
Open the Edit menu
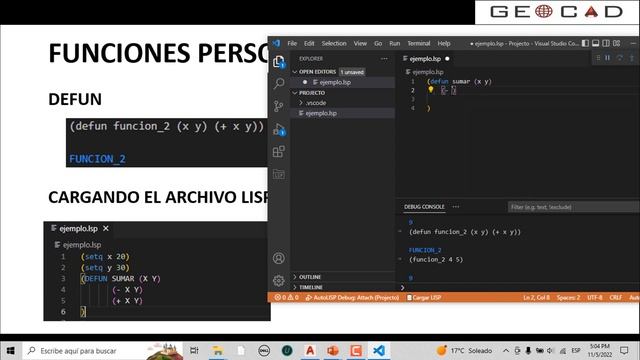pos(309,43)
